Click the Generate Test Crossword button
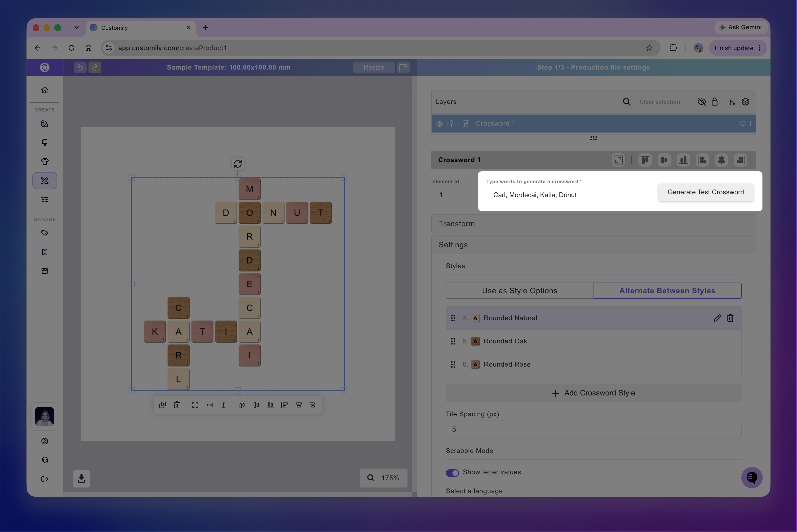 [706, 192]
